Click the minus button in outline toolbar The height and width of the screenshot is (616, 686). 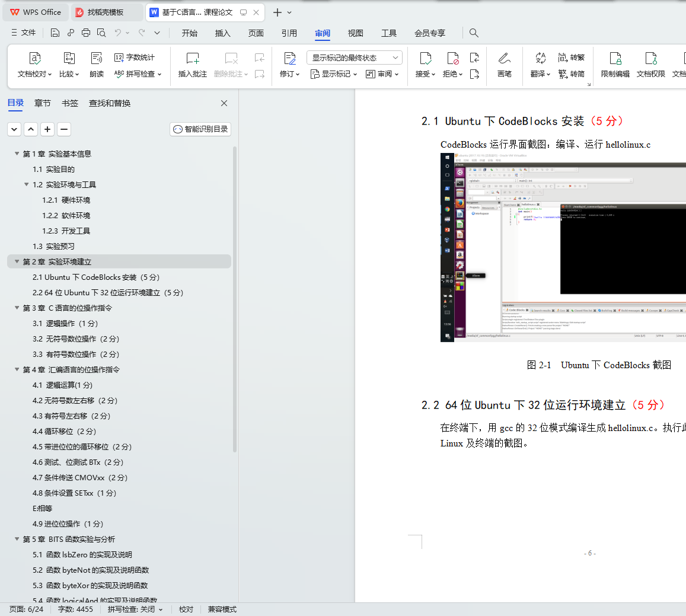pyautogui.click(x=64, y=129)
